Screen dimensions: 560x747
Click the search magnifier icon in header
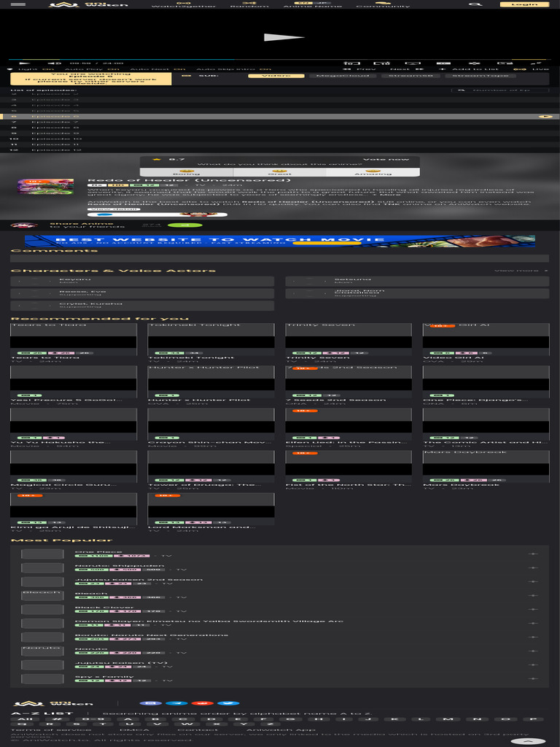[474, 4]
